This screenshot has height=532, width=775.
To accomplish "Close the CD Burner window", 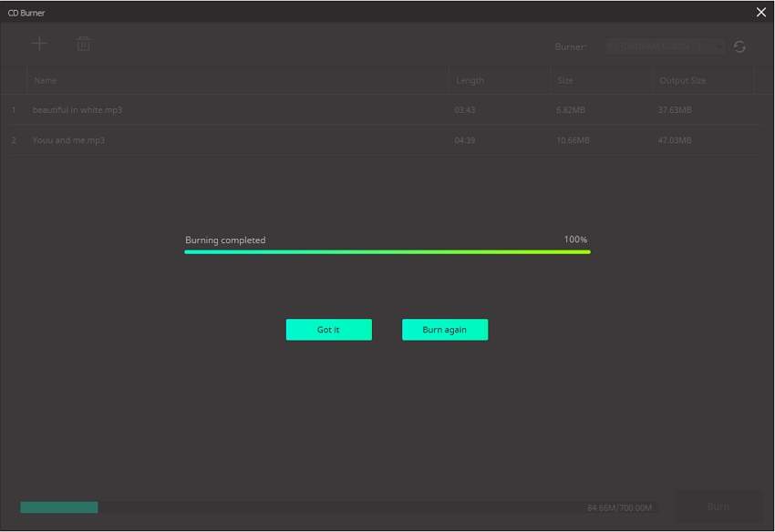I will 760,13.
